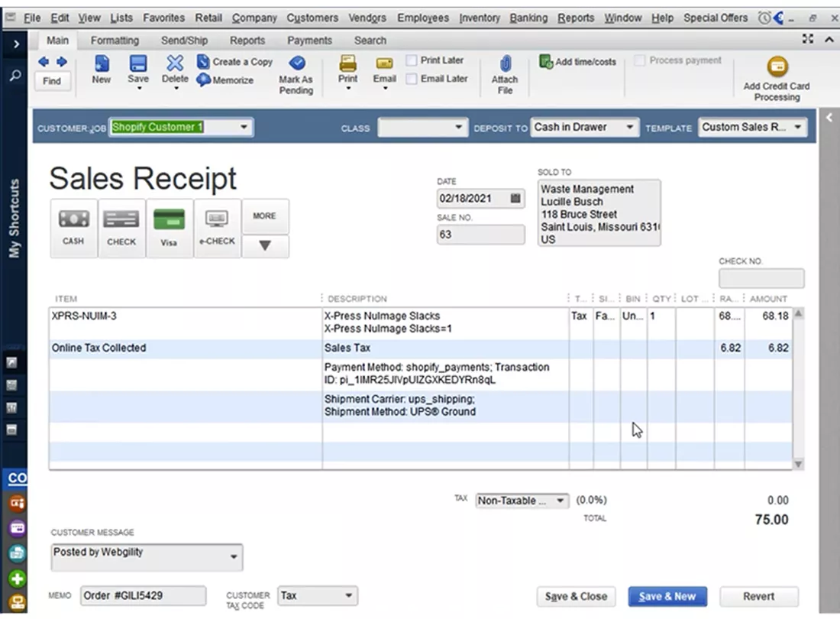Click the Print icon
Screen dimensions: 840x619
(347, 64)
